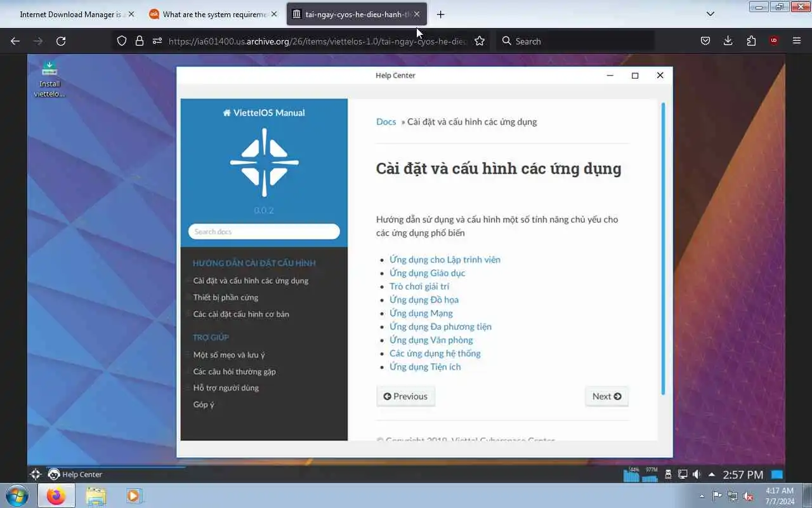Open removable device notifier tray icon
Screen dimensions: 812x508
coord(668,474)
